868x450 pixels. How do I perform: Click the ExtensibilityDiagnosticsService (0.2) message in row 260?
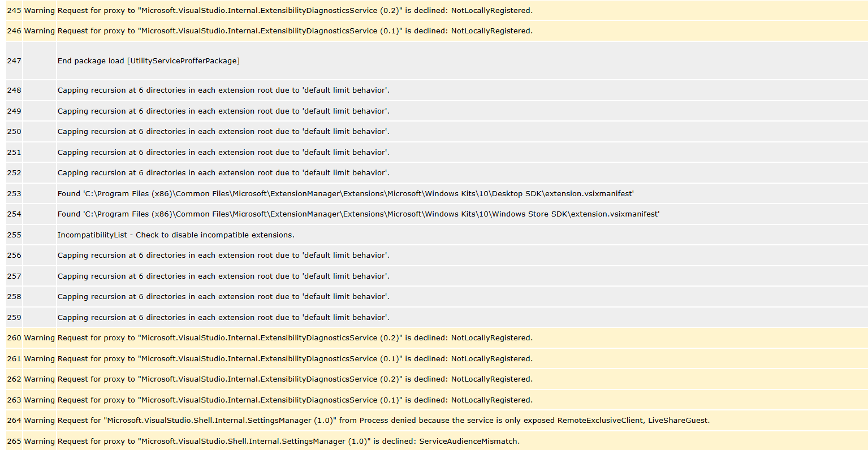tap(295, 338)
